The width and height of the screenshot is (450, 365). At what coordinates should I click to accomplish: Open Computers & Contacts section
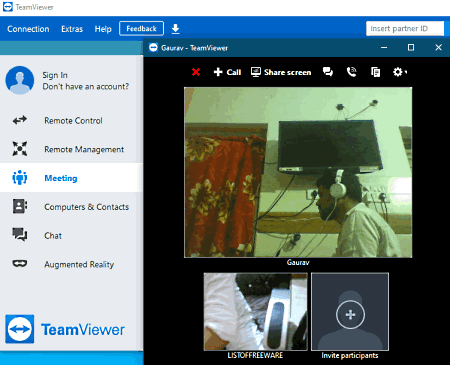[x=71, y=207]
